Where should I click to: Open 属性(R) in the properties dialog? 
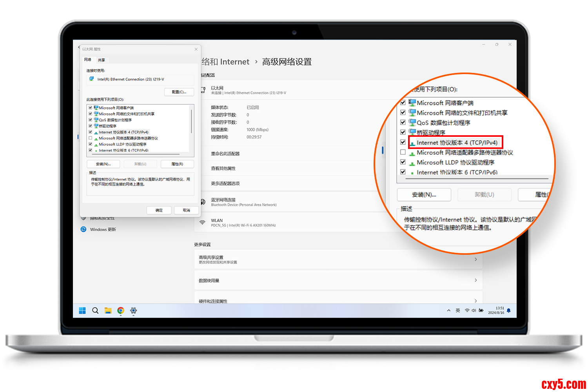[x=177, y=164]
